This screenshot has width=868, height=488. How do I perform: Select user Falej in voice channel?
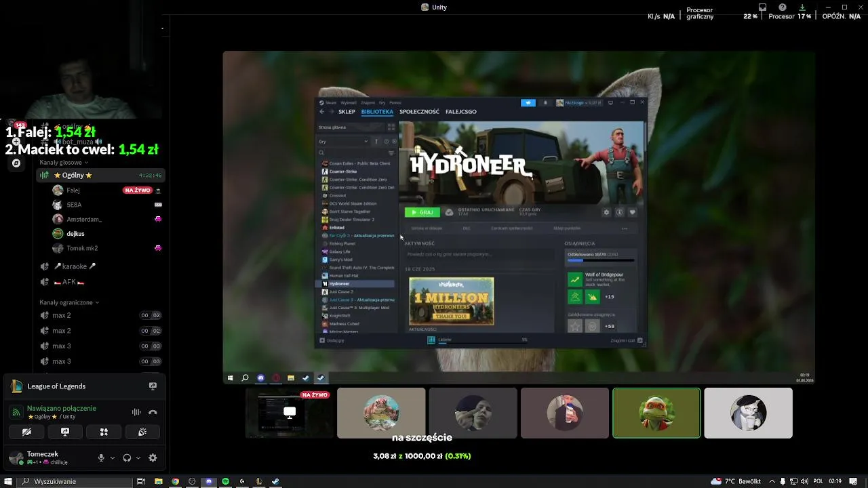pyautogui.click(x=73, y=190)
